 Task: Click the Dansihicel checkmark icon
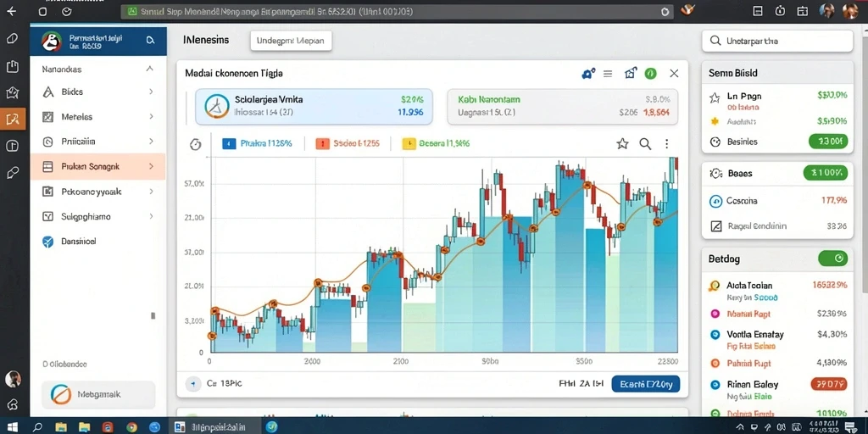pos(48,242)
